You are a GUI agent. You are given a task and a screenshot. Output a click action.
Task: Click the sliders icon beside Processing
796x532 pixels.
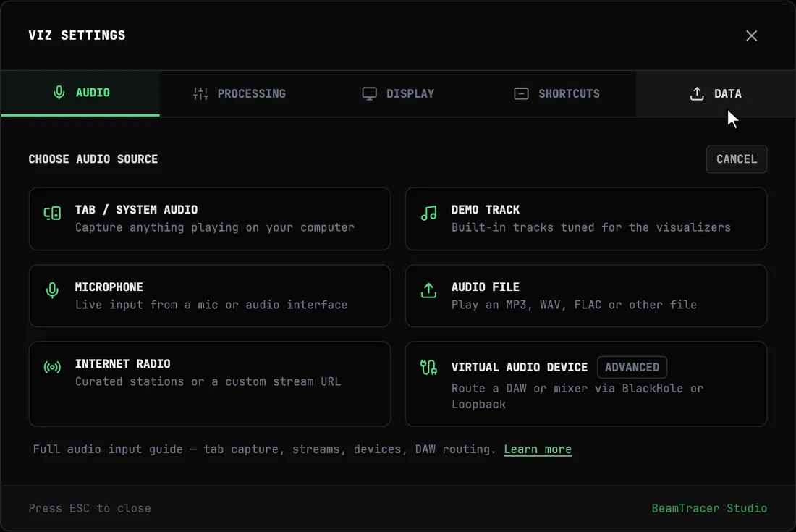point(200,93)
